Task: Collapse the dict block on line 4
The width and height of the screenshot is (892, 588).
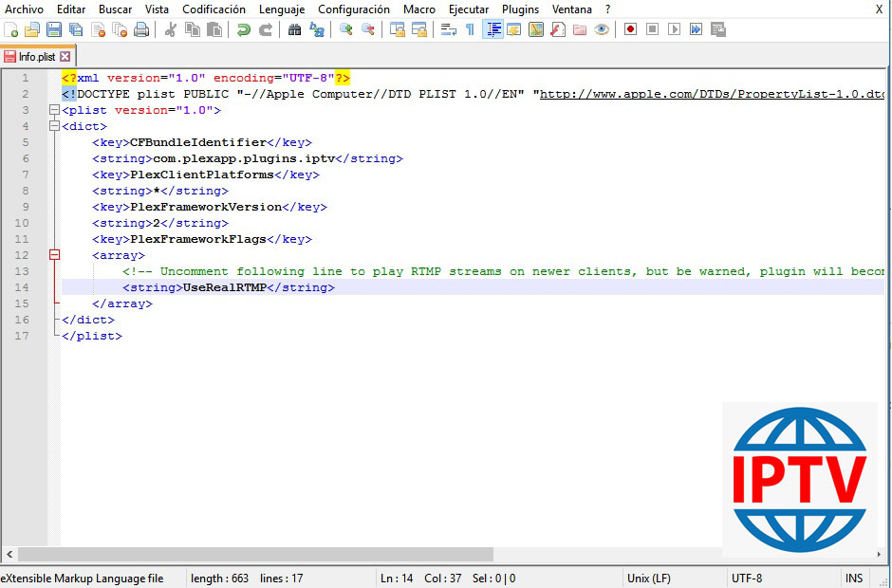Action: tap(54, 126)
